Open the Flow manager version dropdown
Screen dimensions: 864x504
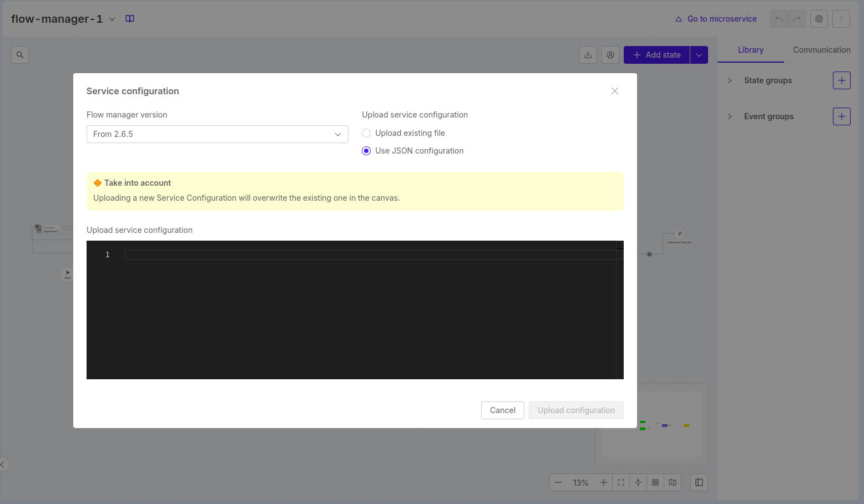pyautogui.click(x=217, y=134)
